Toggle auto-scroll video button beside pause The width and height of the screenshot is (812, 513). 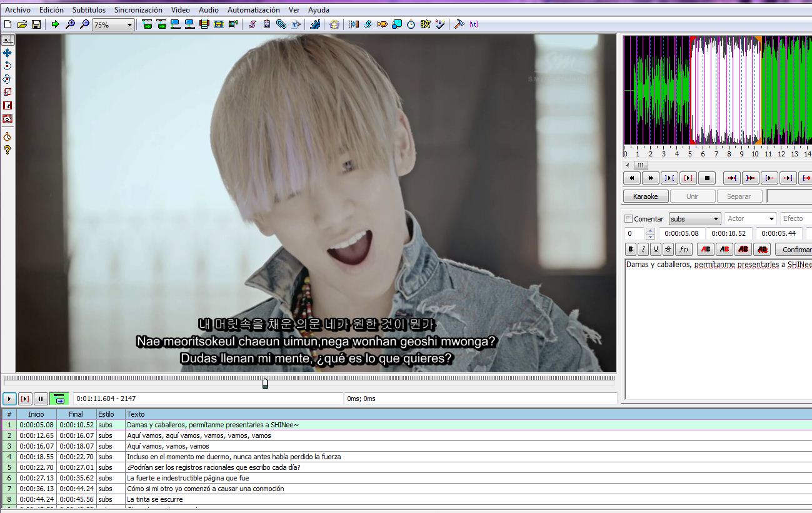tap(59, 399)
